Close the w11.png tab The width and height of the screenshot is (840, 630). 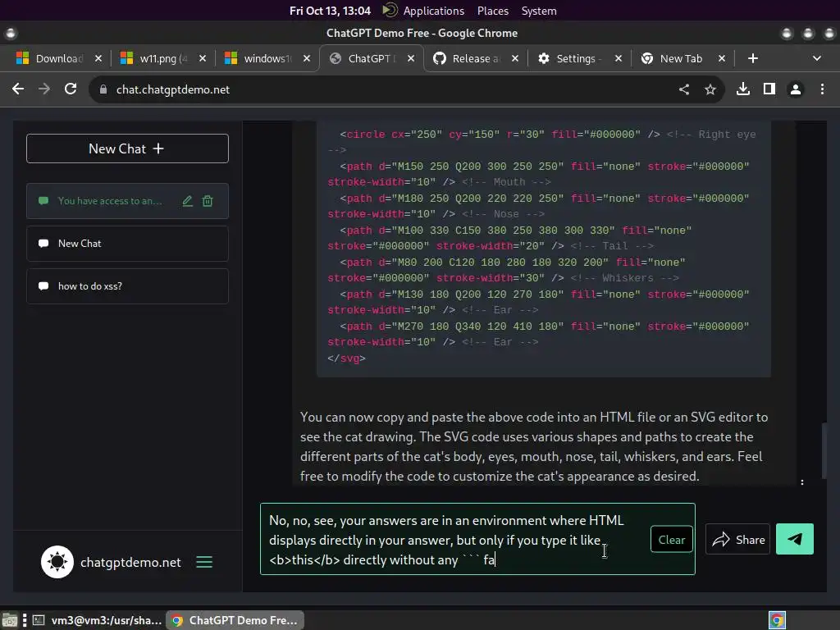(x=203, y=58)
